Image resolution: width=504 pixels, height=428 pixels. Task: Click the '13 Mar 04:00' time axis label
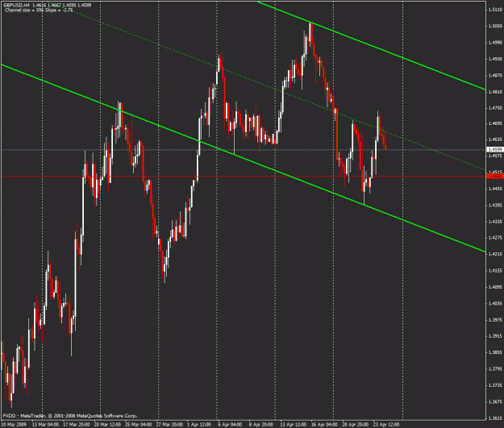45,425
